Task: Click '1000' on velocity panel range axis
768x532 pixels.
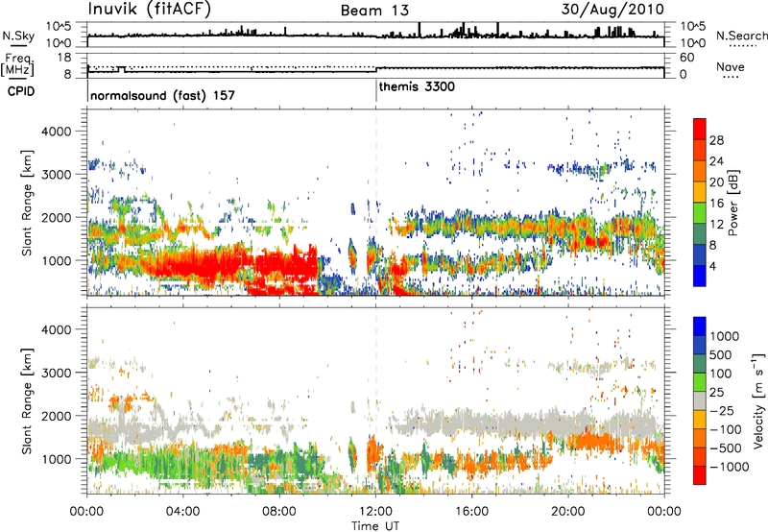Action: coord(57,458)
